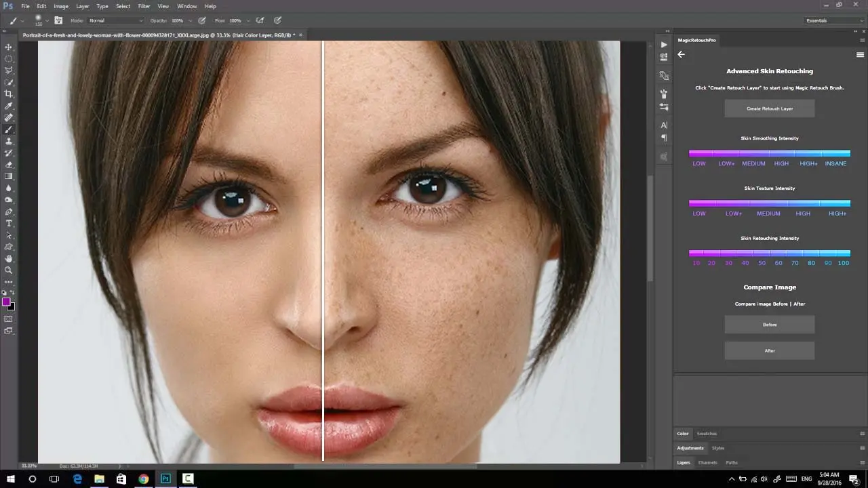868x488 pixels.
Task: Select the Hand tool
Action: [9, 258]
